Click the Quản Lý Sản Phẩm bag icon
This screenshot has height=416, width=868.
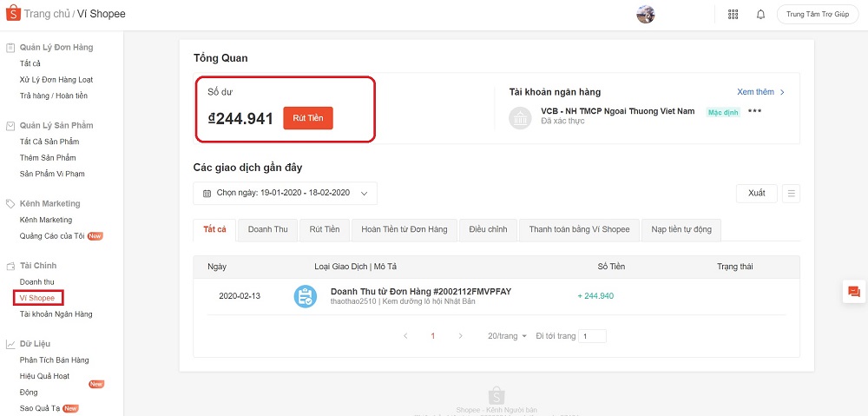coord(10,126)
